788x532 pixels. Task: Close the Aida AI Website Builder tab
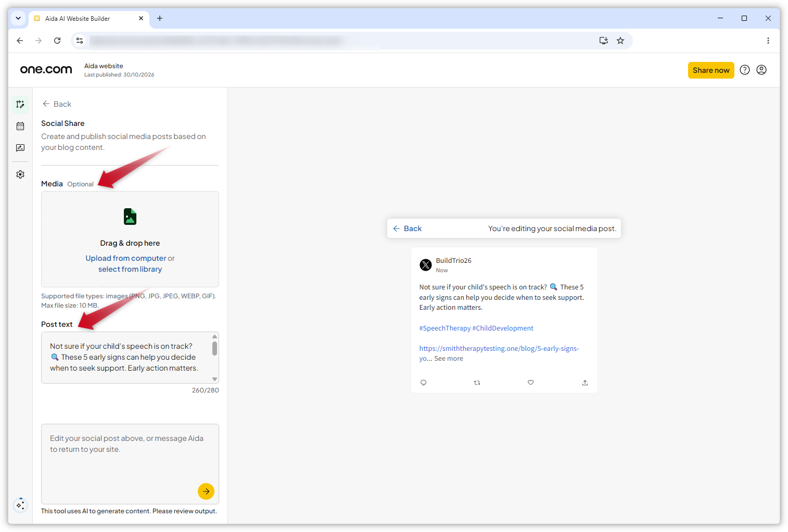[x=141, y=18]
